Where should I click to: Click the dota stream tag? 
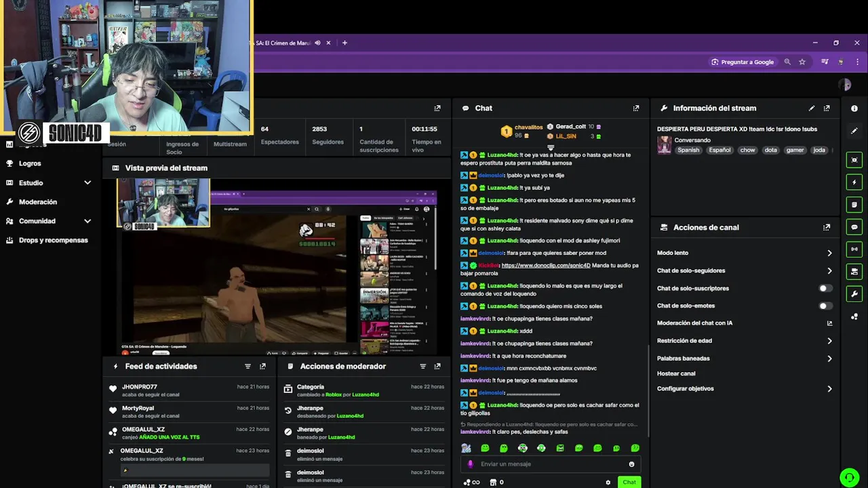[771, 150]
